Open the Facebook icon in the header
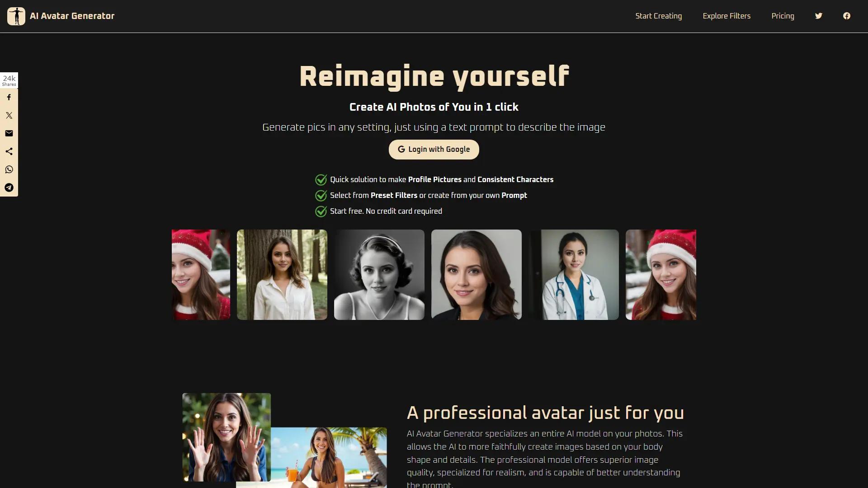The width and height of the screenshot is (868, 488). pos(846,16)
